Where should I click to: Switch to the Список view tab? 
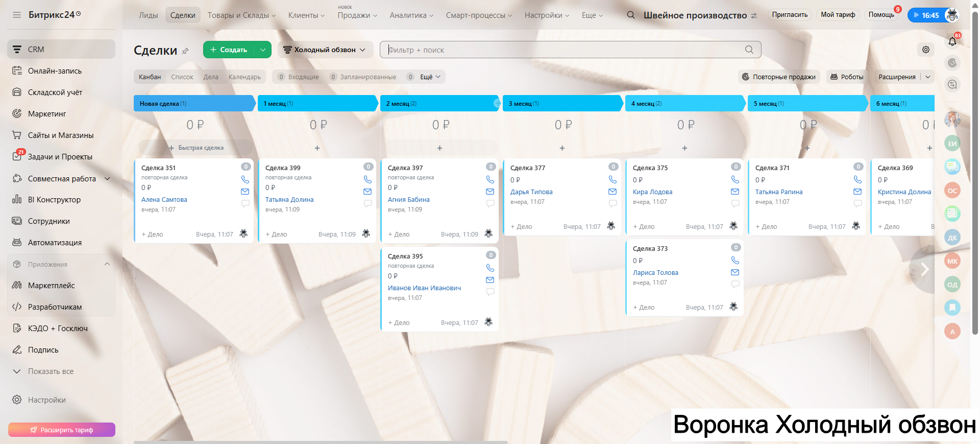click(x=182, y=77)
